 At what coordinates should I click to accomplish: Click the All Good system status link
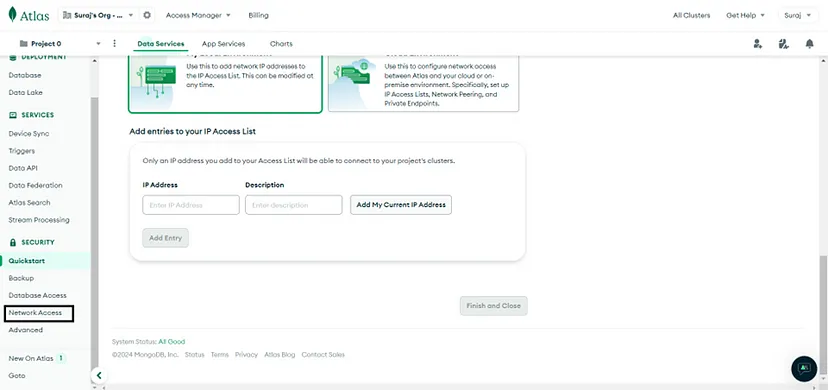tap(172, 342)
